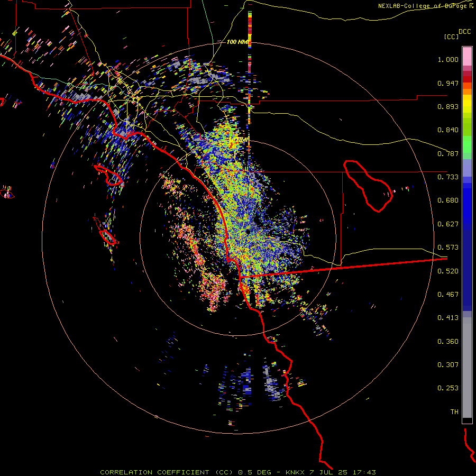Image resolution: width=476 pixels, height=476 pixels.
Task: Click the DCC product label above the scale
Action: pyautogui.click(x=464, y=32)
